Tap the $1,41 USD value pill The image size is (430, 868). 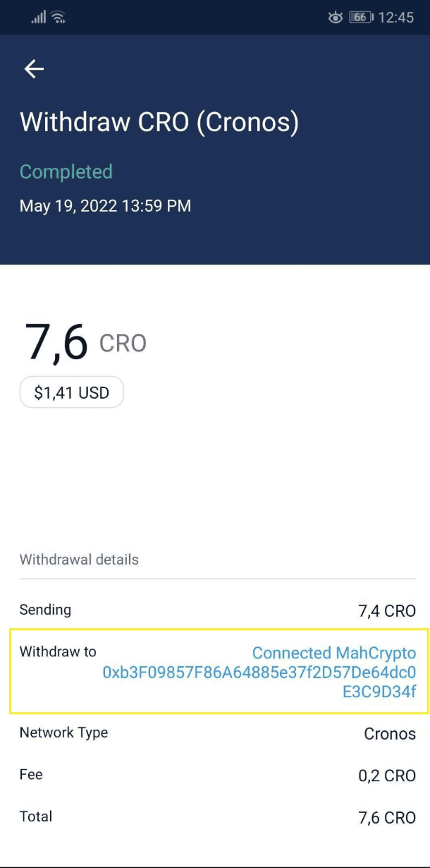[x=71, y=392]
